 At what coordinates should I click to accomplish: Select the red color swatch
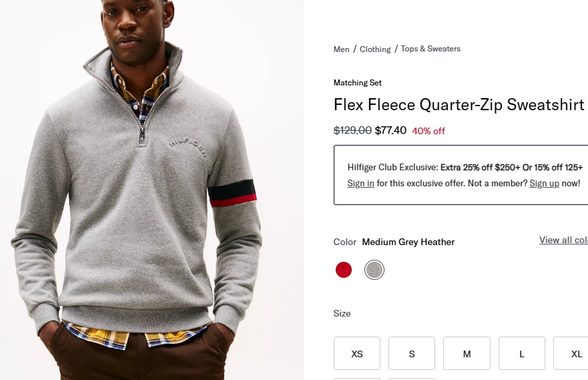344,270
